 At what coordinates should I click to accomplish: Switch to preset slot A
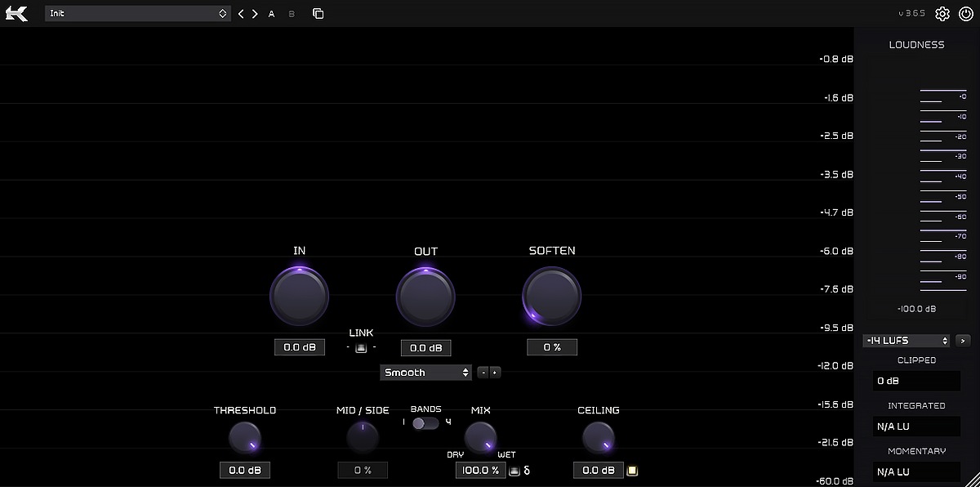point(272,14)
